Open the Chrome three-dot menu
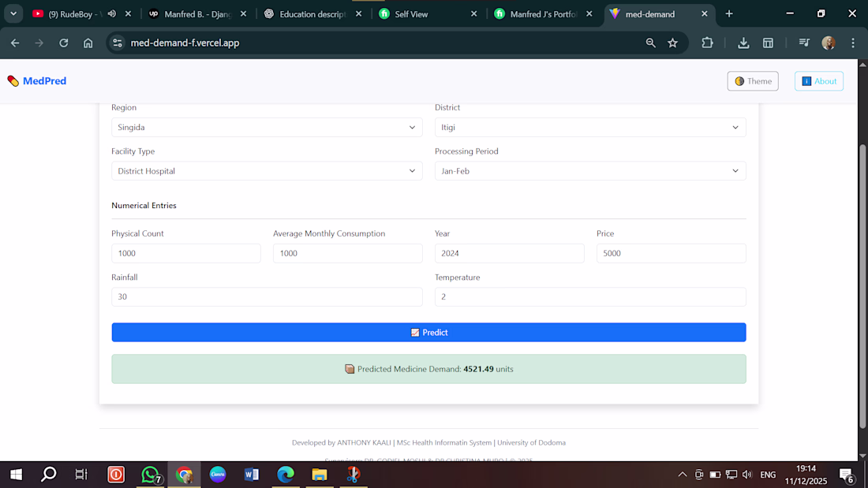 853,43
